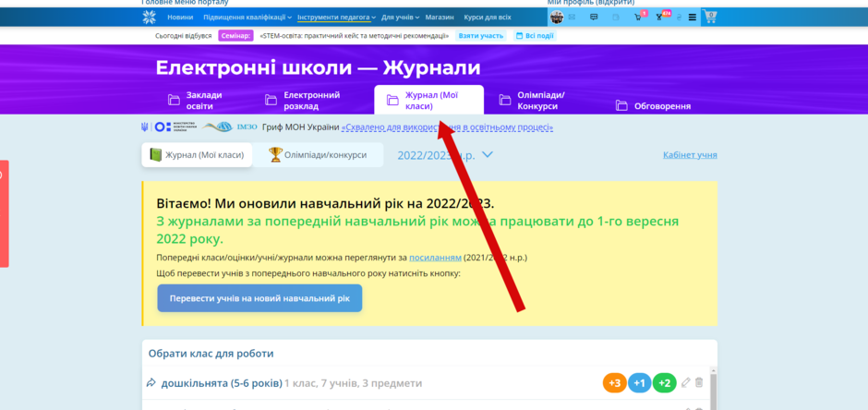Screen dimensions: 868x410
Task: Click the Семінар: purple label
Action: click(x=235, y=35)
